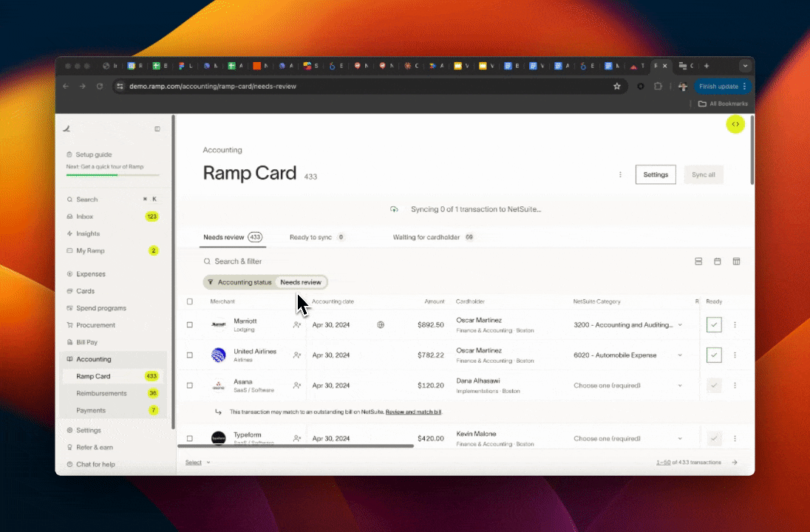Open the table columns configuration icon
810x532 pixels.
click(736, 262)
